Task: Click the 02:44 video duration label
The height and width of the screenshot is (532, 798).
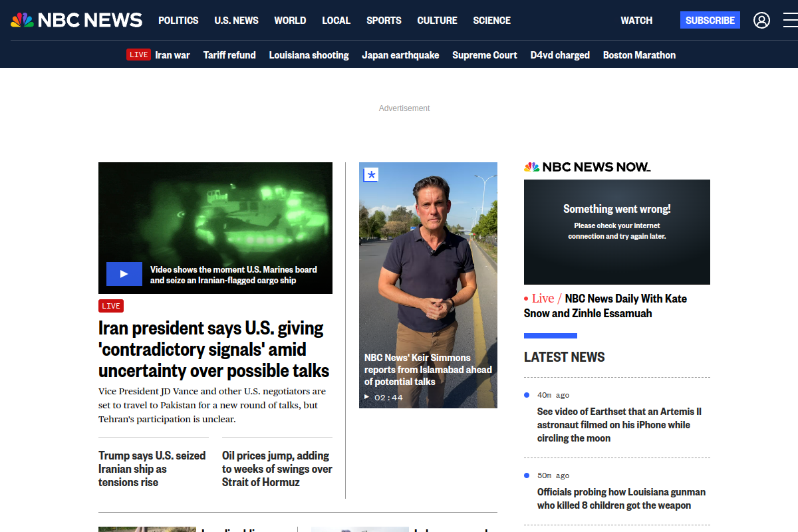Action: (388, 398)
